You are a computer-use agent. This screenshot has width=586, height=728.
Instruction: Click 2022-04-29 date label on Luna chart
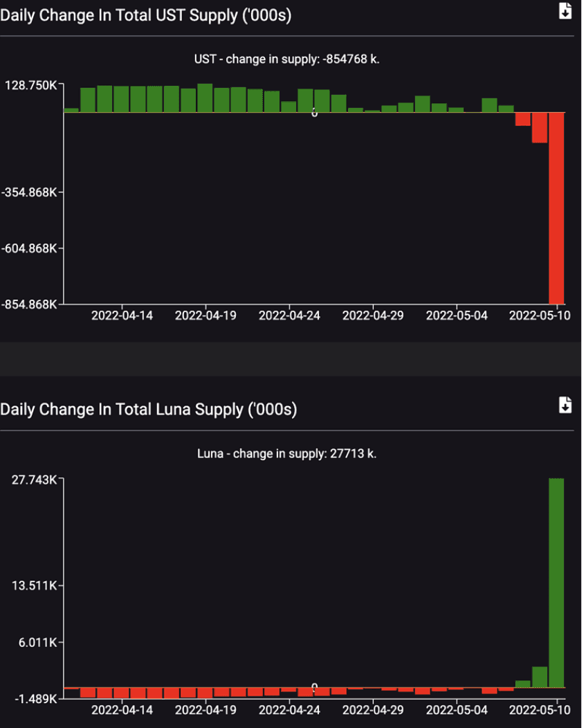(373, 710)
